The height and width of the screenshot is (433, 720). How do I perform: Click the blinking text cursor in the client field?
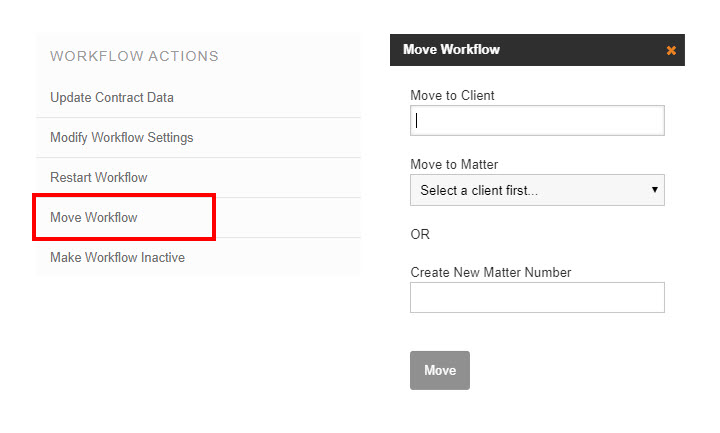click(x=417, y=121)
